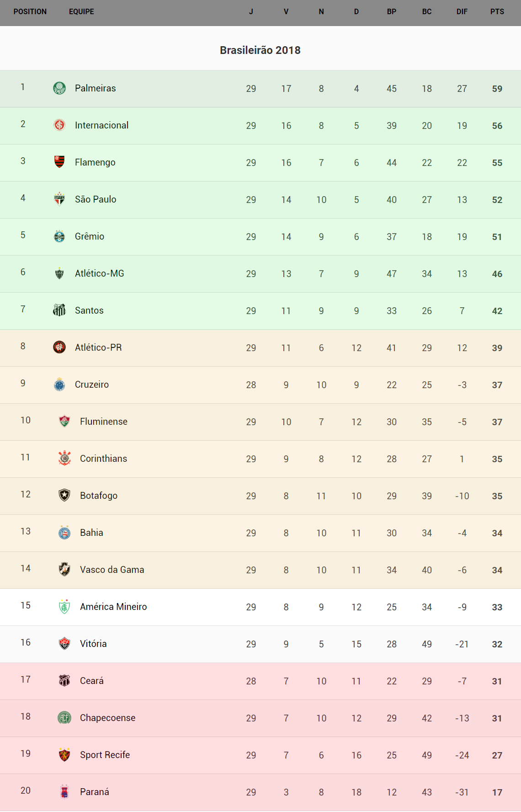Viewport: 521px width, 812px height.
Task: Click the EQUIPE column header
Action: coord(81,12)
